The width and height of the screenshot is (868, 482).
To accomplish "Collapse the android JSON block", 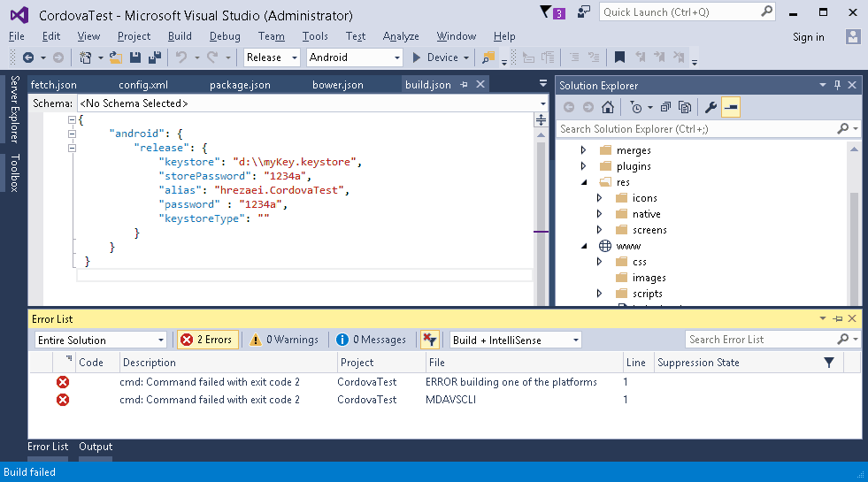I will click(x=72, y=134).
